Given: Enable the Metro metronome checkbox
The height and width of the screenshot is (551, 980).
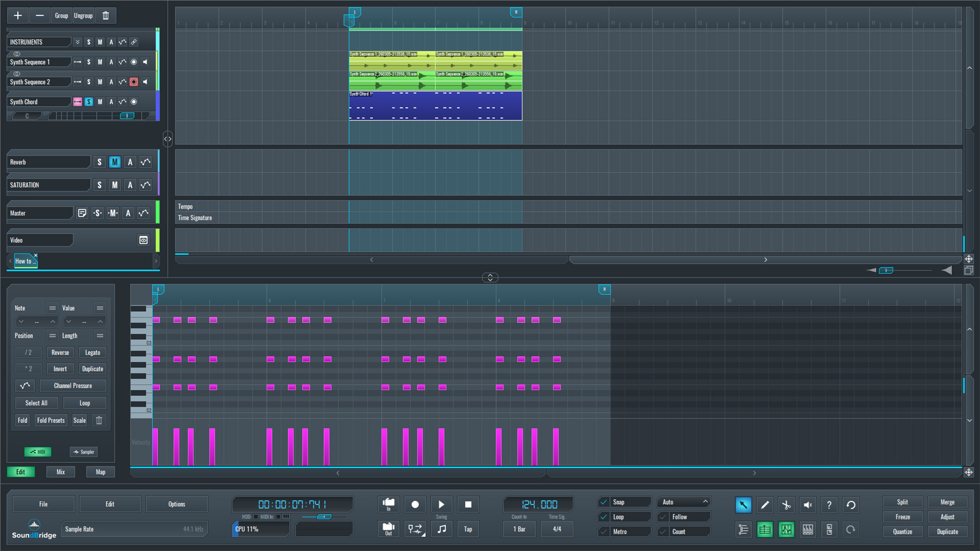Looking at the screenshot, I should tap(603, 532).
